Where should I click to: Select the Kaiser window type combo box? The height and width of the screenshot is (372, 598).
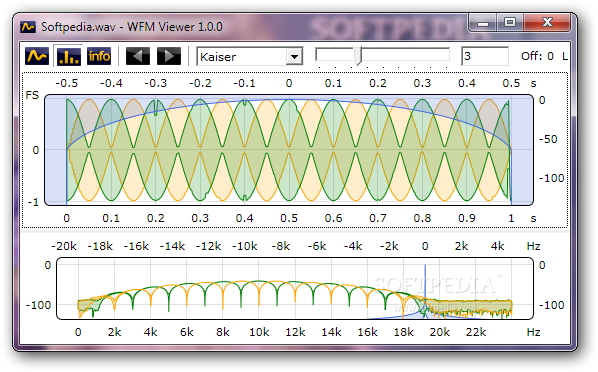pyautogui.click(x=249, y=56)
